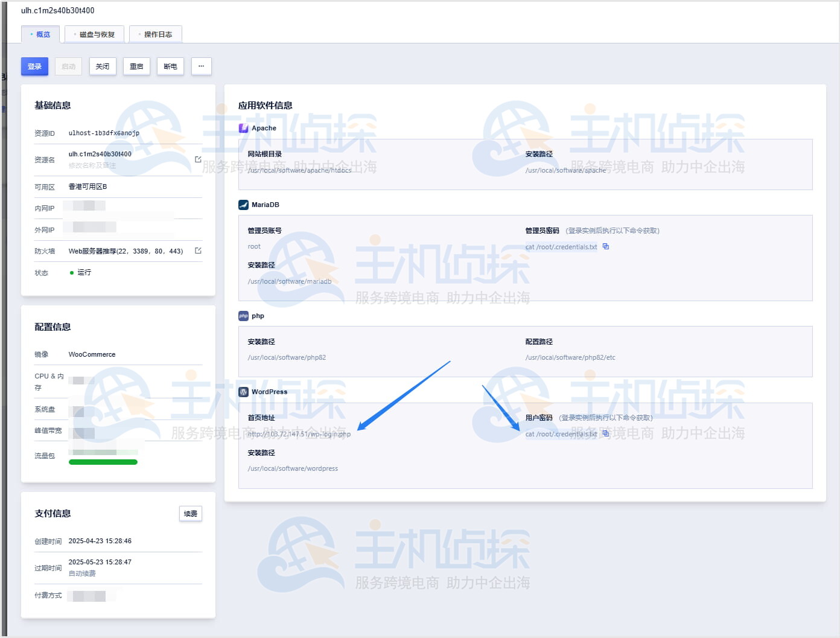Click the WordPress cat /root/.credentials.txt command
The image size is (840, 638).
pos(561,434)
